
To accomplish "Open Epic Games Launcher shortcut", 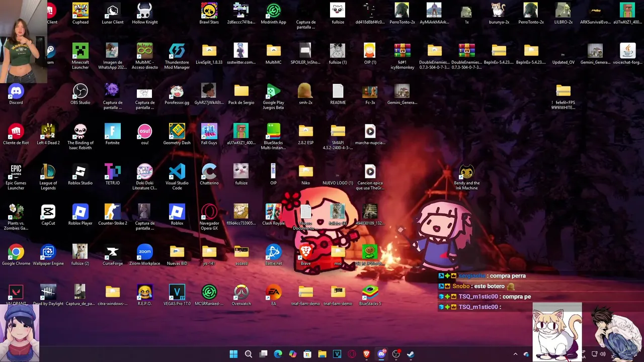I will click(16, 177).
